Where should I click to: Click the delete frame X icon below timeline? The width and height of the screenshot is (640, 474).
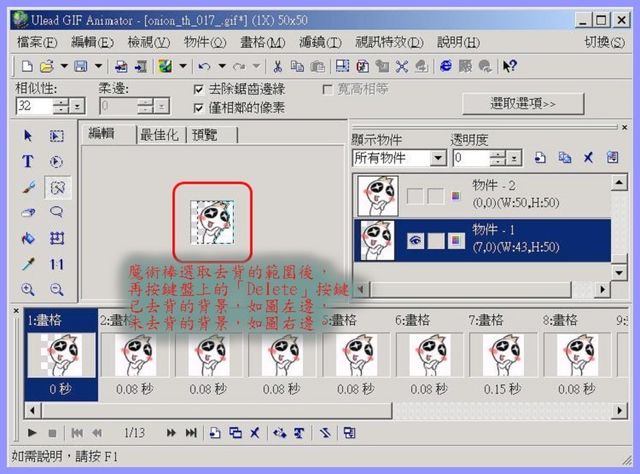tap(255, 433)
